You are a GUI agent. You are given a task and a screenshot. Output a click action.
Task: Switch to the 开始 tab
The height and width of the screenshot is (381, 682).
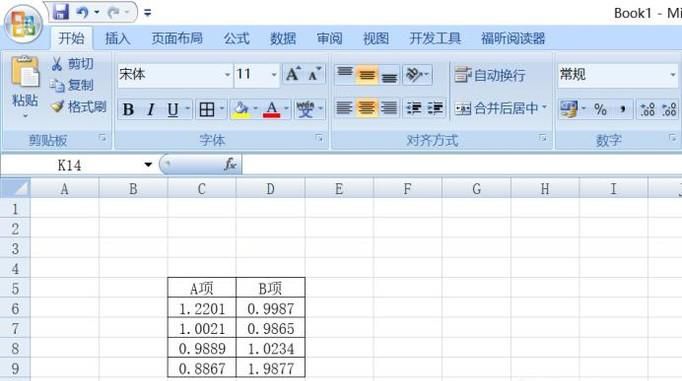[71, 38]
